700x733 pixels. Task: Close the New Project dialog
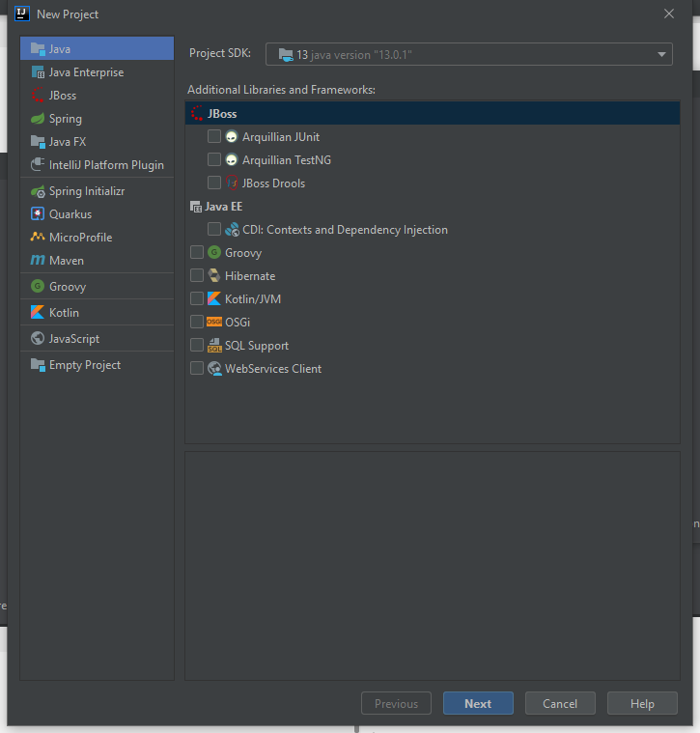click(669, 14)
